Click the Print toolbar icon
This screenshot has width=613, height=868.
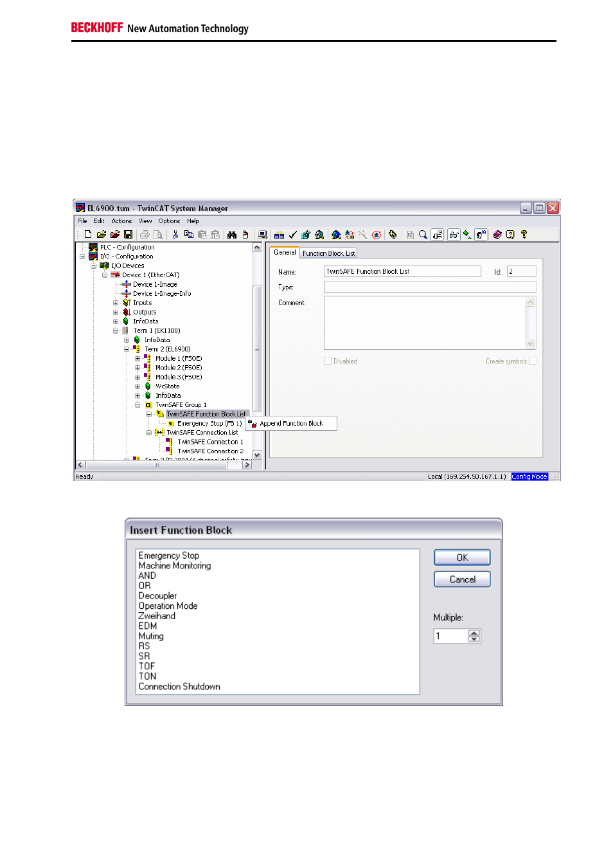pyautogui.click(x=145, y=235)
